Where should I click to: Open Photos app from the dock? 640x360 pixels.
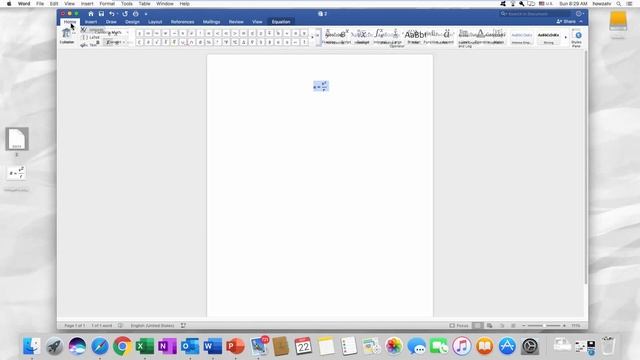coord(394,346)
